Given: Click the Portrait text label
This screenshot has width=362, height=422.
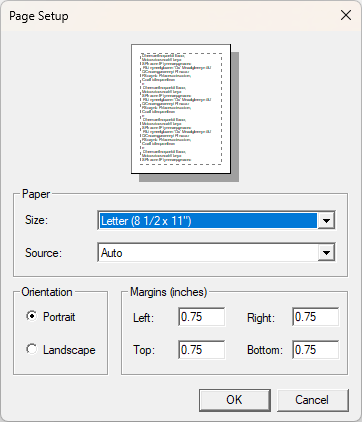Looking at the screenshot, I should (59, 317).
